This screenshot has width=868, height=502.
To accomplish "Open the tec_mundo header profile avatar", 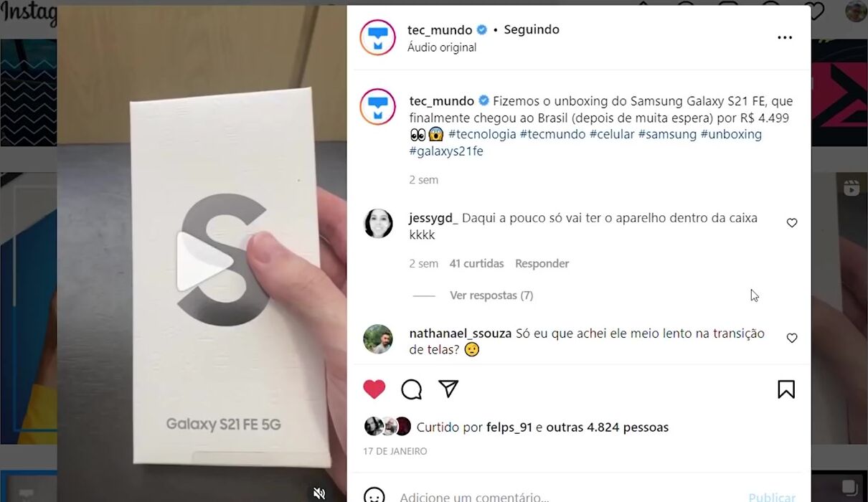I will 378,37.
